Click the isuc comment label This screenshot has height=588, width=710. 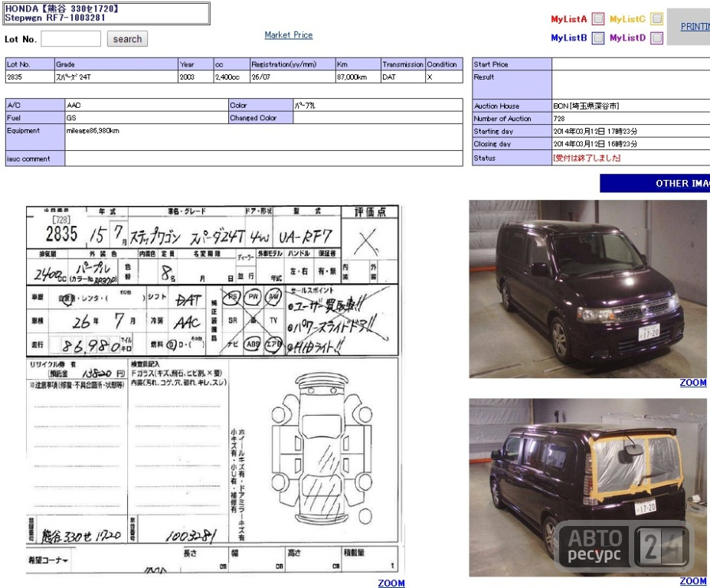tap(35, 159)
